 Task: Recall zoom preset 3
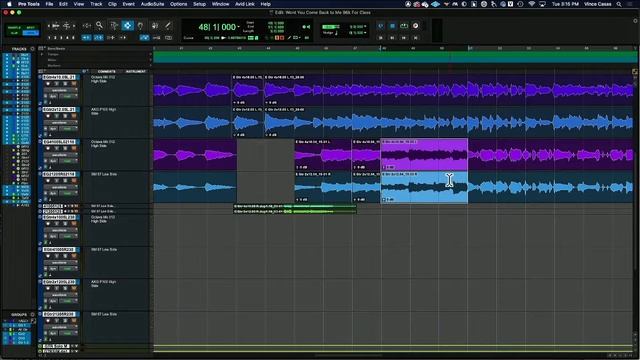click(x=62, y=38)
